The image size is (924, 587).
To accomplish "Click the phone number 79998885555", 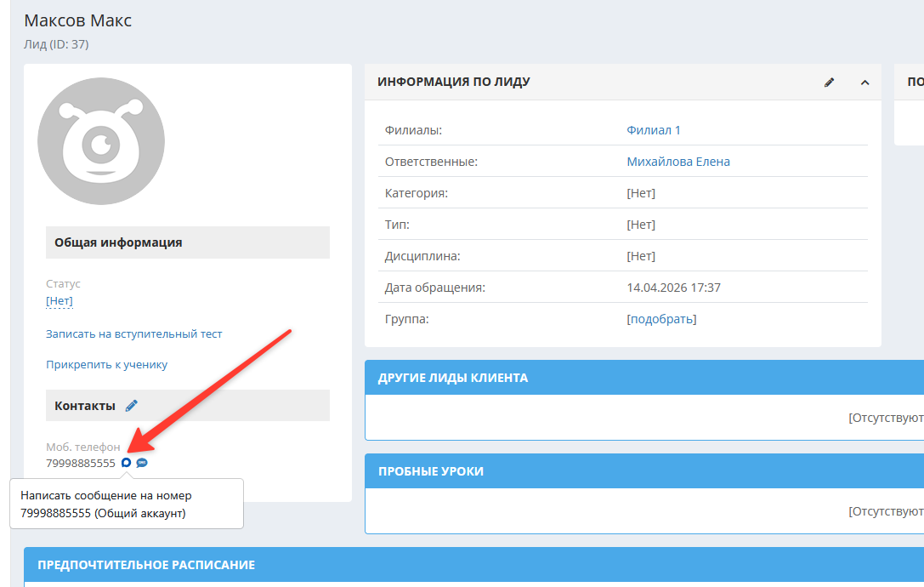I will [x=81, y=464].
